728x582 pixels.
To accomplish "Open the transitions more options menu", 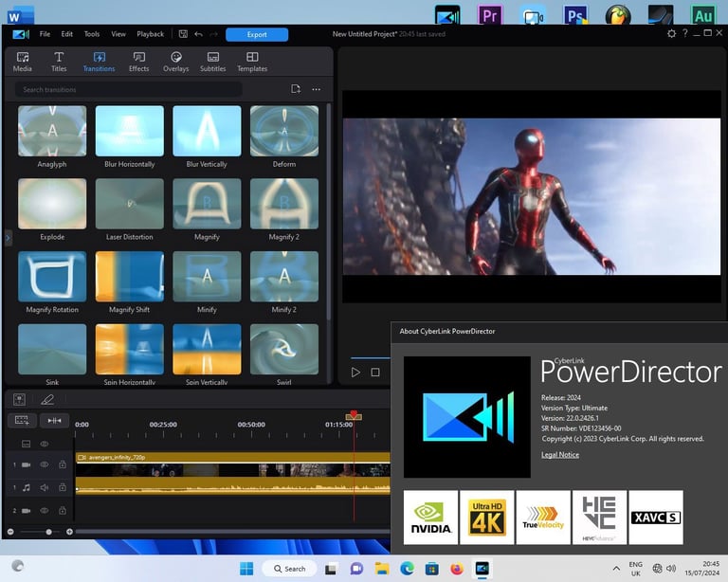I will (317, 89).
